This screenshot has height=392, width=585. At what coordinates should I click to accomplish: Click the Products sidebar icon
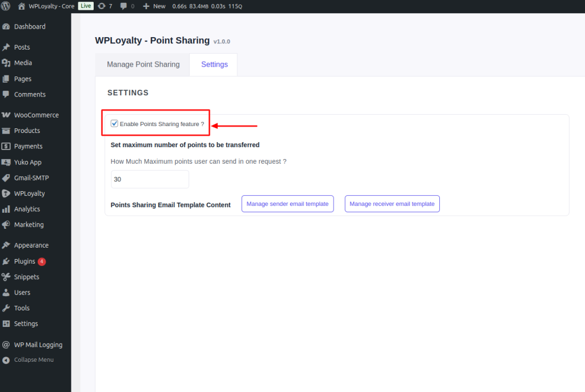(7, 131)
